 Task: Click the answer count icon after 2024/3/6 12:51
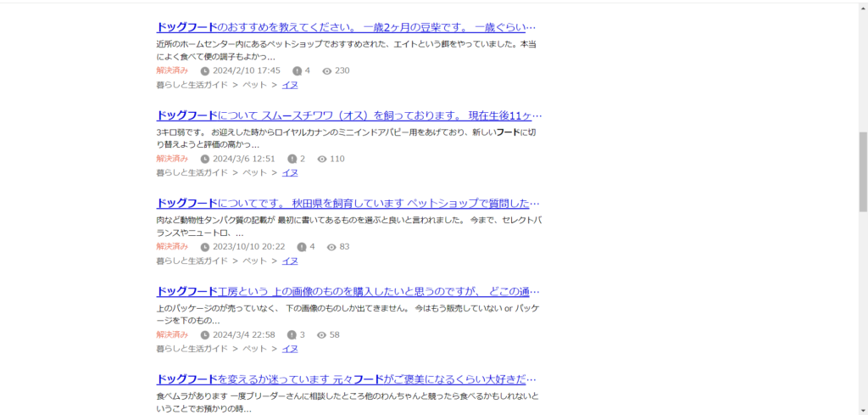click(292, 160)
